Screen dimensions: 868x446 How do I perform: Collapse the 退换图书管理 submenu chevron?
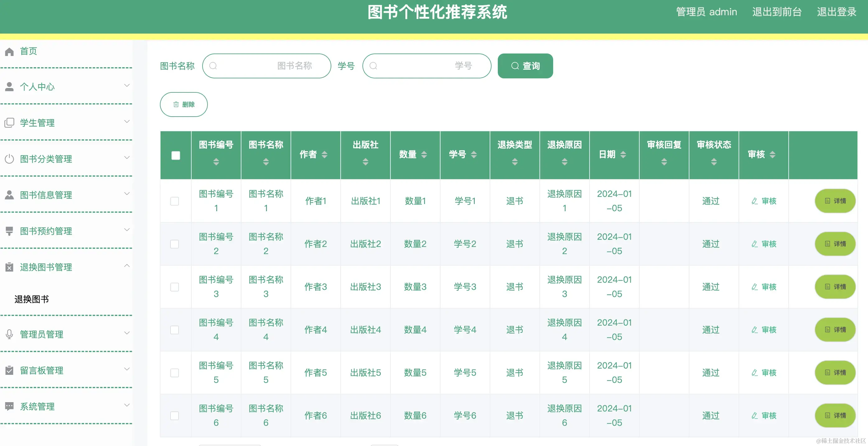coord(127,265)
